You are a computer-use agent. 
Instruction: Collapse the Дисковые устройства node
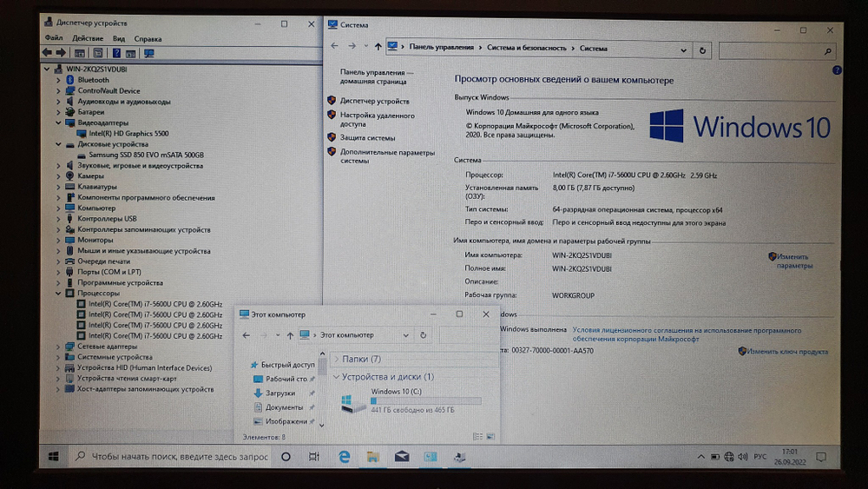(58, 144)
